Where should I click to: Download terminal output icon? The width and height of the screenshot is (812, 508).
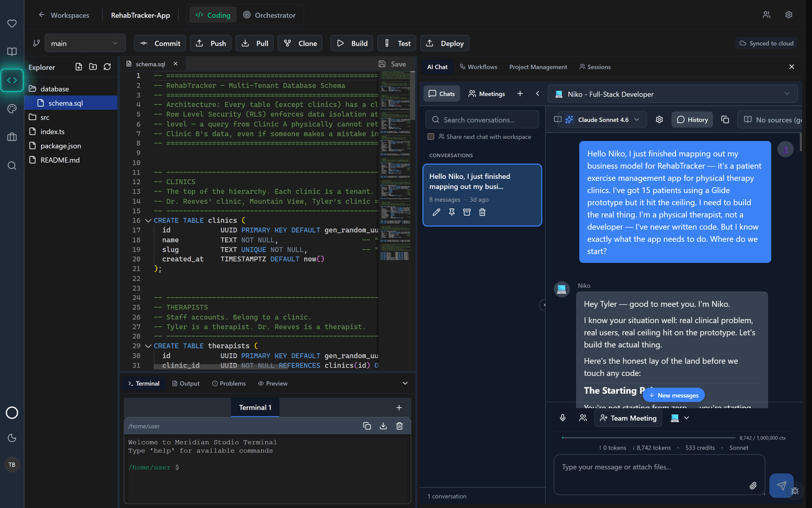[x=383, y=426]
